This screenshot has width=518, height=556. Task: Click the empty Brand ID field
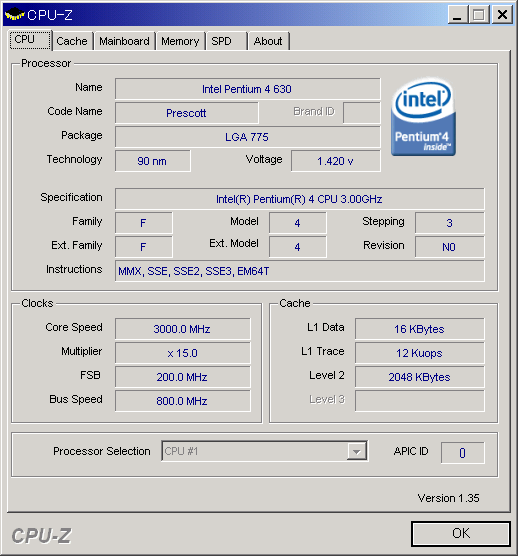(362, 113)
